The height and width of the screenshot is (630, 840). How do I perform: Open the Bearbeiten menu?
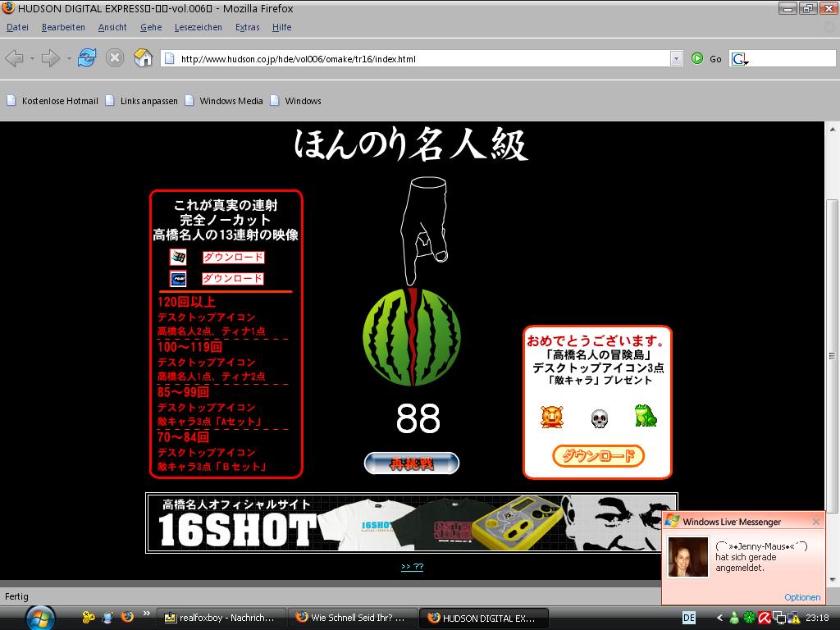(63, 27)
